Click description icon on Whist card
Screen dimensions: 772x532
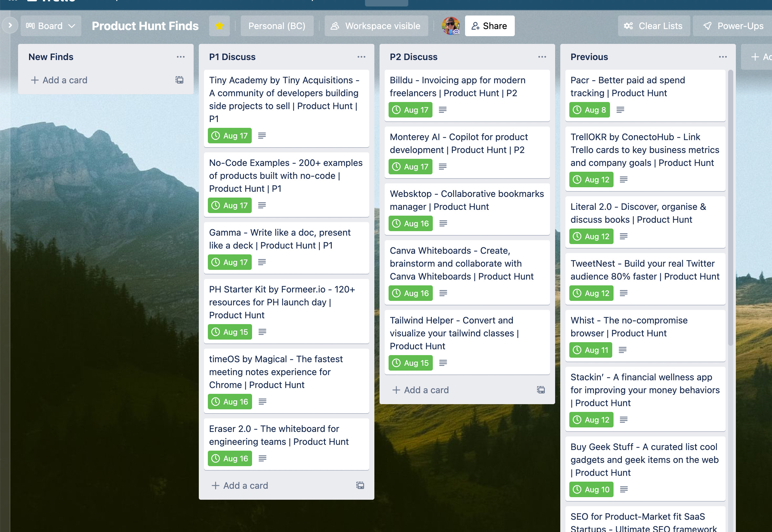622,350
